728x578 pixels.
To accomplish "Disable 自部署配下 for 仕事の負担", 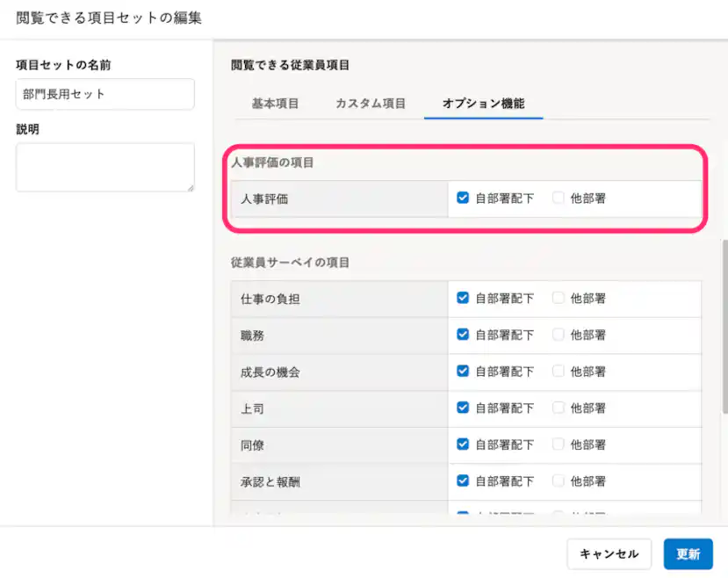I will pos(463,298).
